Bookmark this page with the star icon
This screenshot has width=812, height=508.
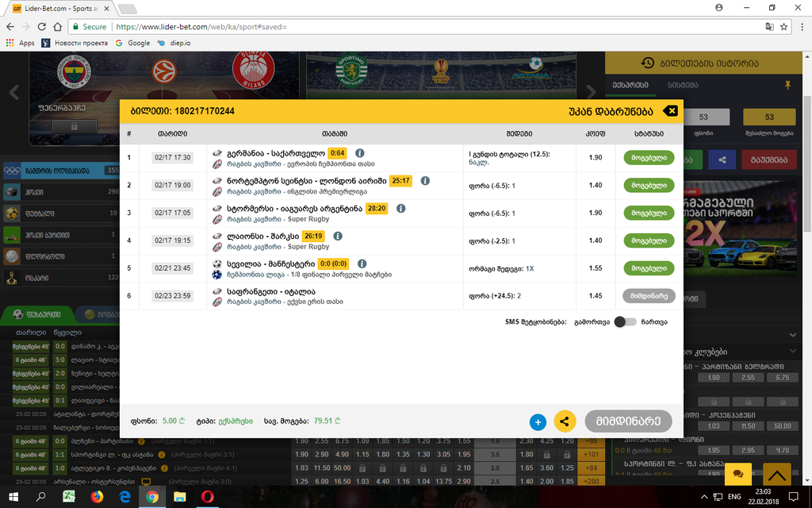point(784,26)
